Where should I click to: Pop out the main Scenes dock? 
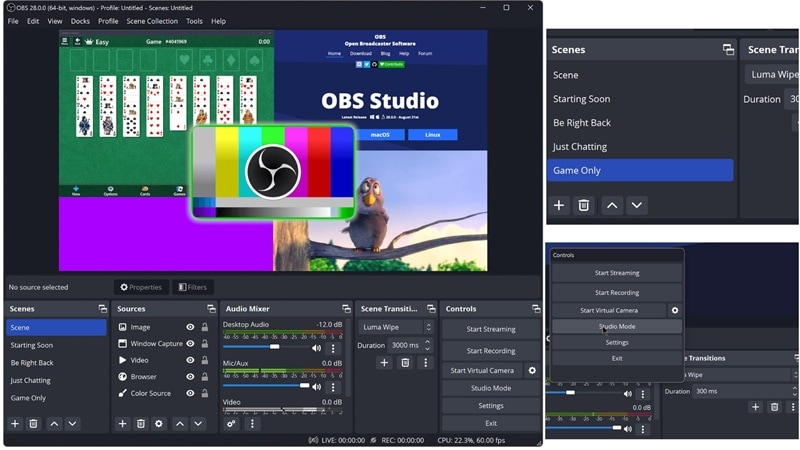103,309
